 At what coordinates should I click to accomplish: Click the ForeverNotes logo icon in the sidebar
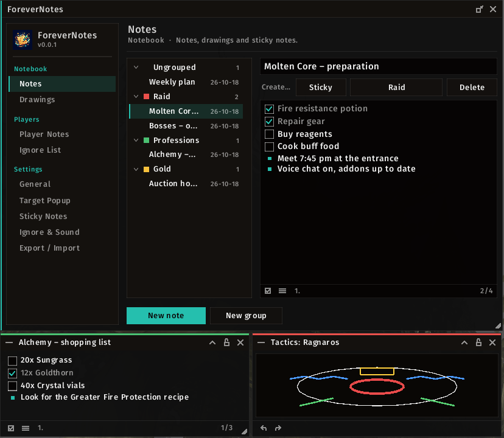(23, 40)
